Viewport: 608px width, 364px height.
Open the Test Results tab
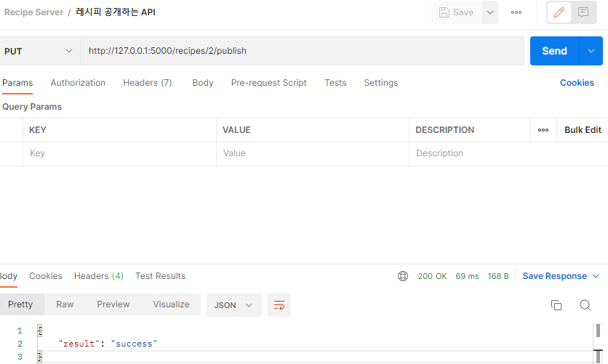(161, 276)
